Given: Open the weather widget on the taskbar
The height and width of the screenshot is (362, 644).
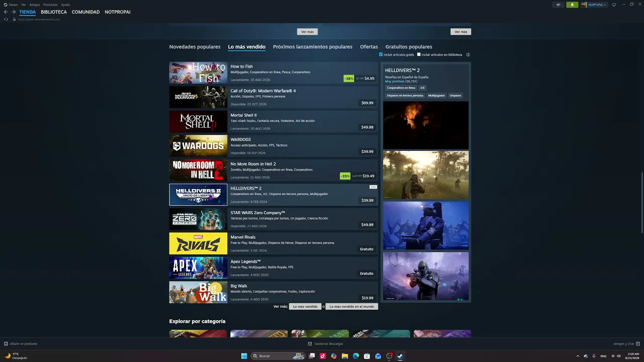Looking at the screenshot, I should [16, 356].
